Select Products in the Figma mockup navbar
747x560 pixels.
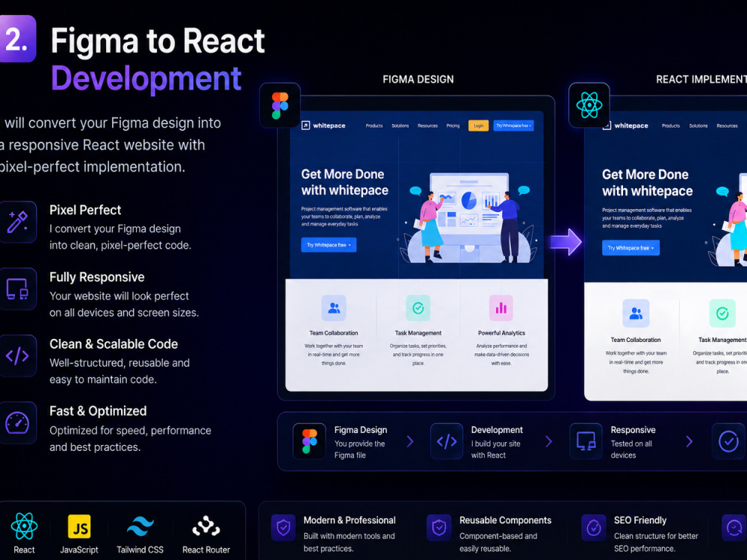coord(374,125)
